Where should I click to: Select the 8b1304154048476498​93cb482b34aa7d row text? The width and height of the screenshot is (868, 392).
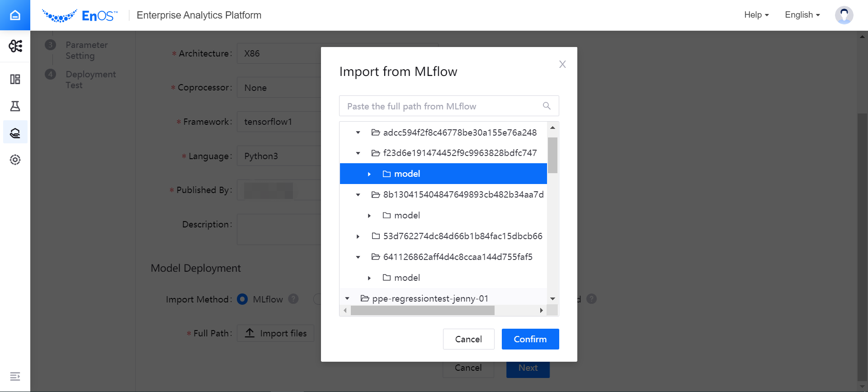tap(463, 194)
